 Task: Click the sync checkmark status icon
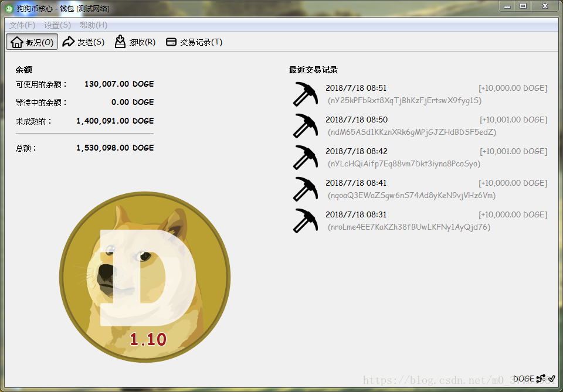(551, 379)
